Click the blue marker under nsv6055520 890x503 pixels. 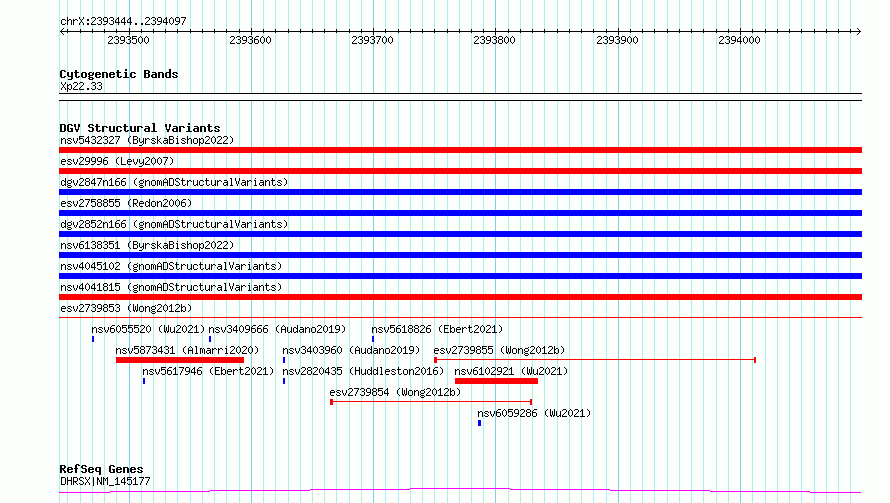[93, 339]
